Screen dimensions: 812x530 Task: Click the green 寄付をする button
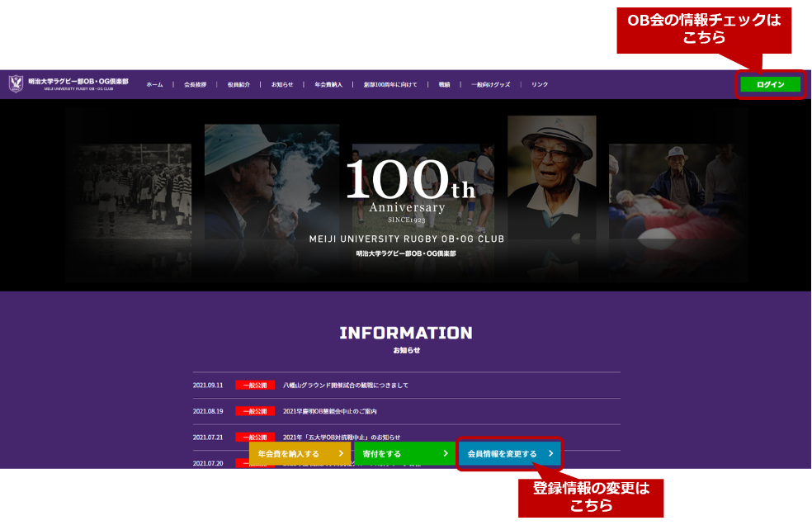tap(404, 453)
